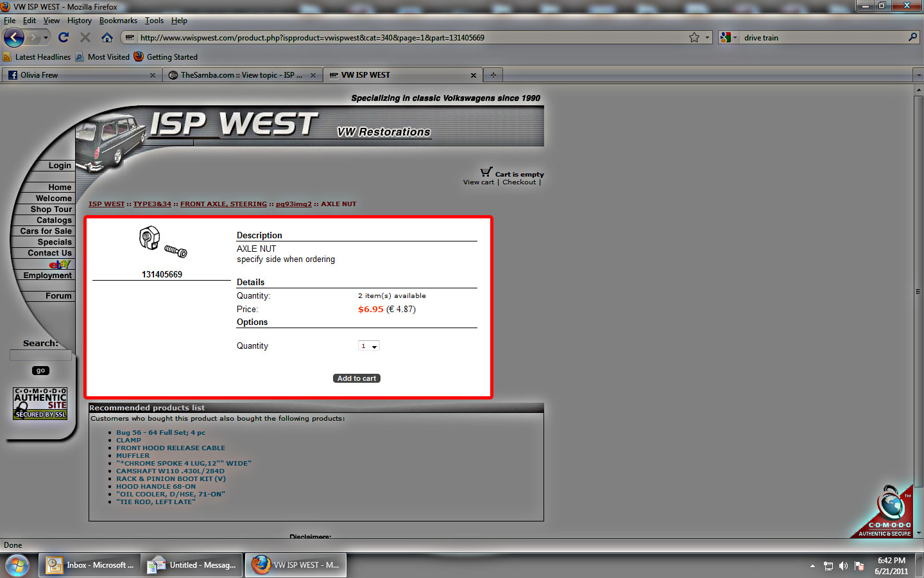Viewport: 924px width, 578px height.
Task: Open Inbox - Microsoft Outlook from the taskbar
Action: (x=89, y=565)
